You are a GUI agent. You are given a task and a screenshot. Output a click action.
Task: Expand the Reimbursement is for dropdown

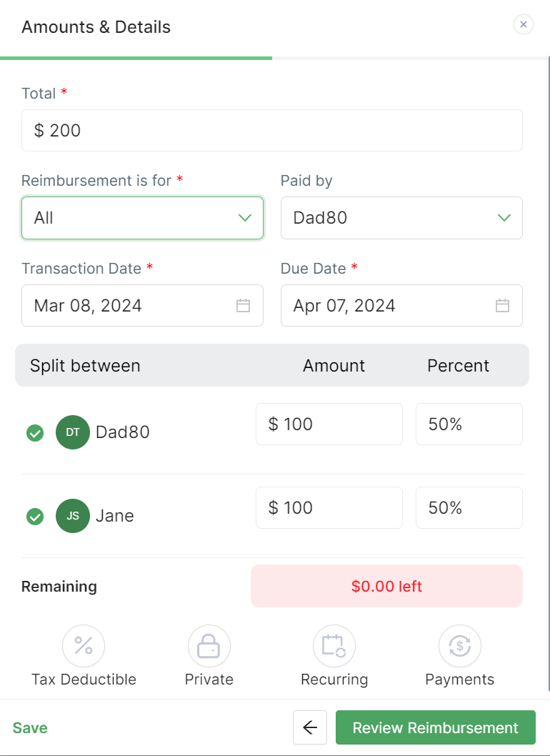pos(142,218)
